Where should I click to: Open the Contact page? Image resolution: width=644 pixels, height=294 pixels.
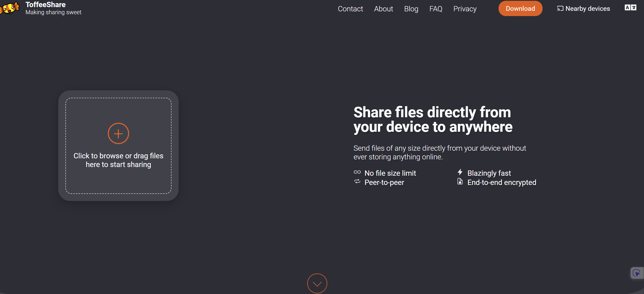click(x=350, y=9)
